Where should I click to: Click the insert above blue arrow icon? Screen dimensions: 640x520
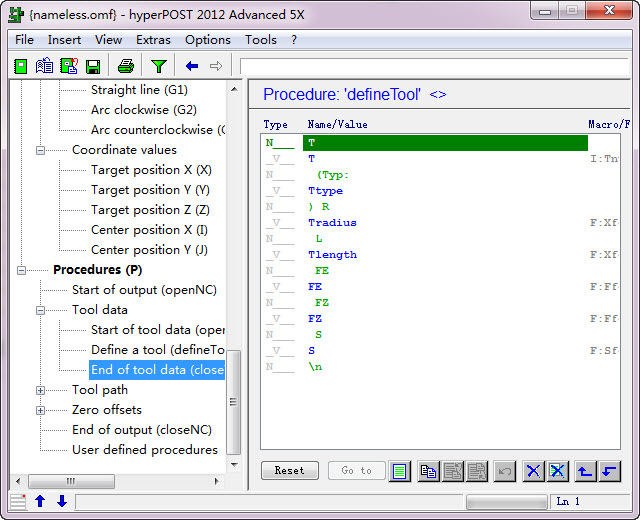click(585, 471)
